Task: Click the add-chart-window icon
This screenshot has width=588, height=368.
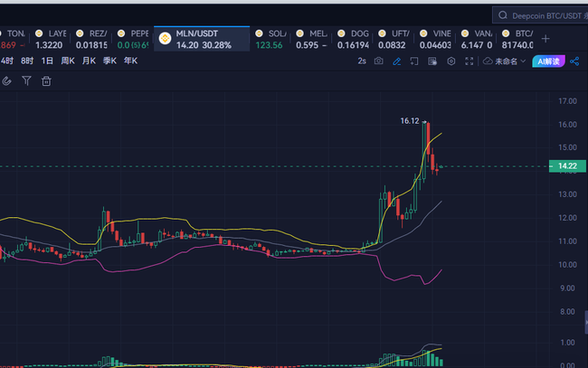Action: [x=414, y=61]
